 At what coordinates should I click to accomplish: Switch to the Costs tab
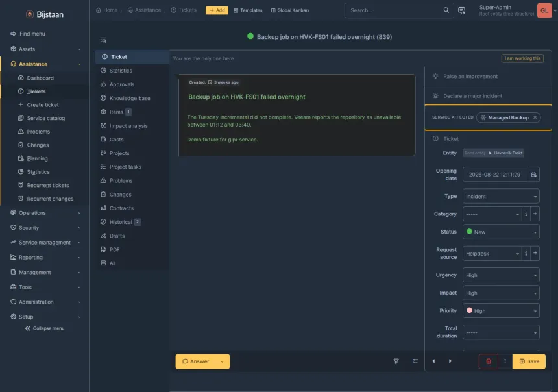tap(132, 140)
